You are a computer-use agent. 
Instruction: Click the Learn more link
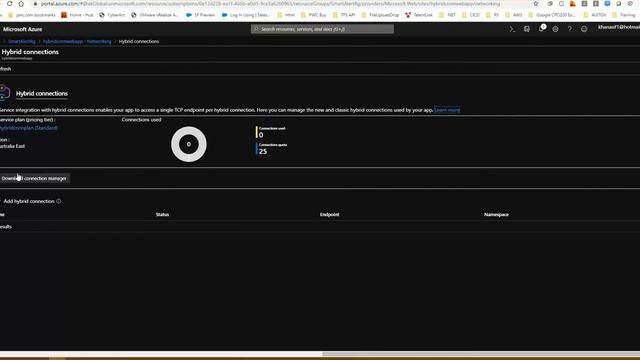pos(447,110)
